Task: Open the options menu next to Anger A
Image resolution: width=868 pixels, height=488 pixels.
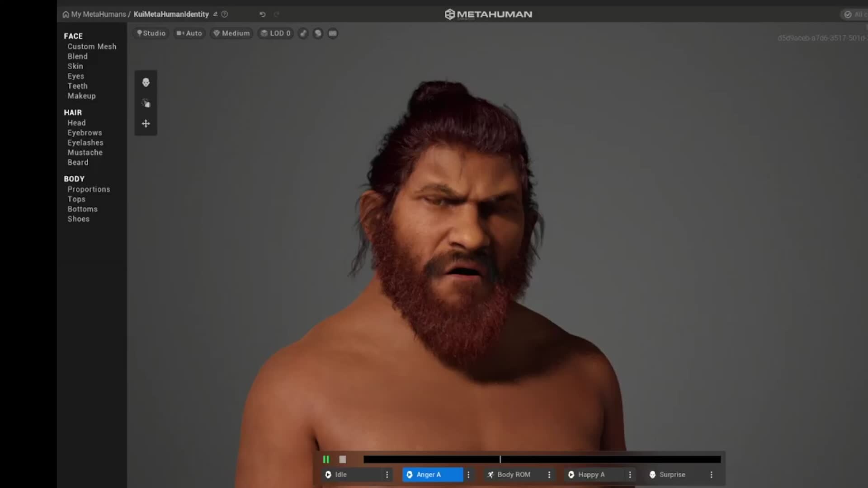Action: pos(468,474)
